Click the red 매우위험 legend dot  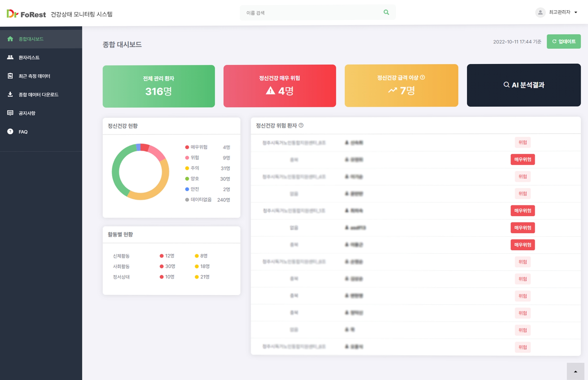[x=187, y=147]
